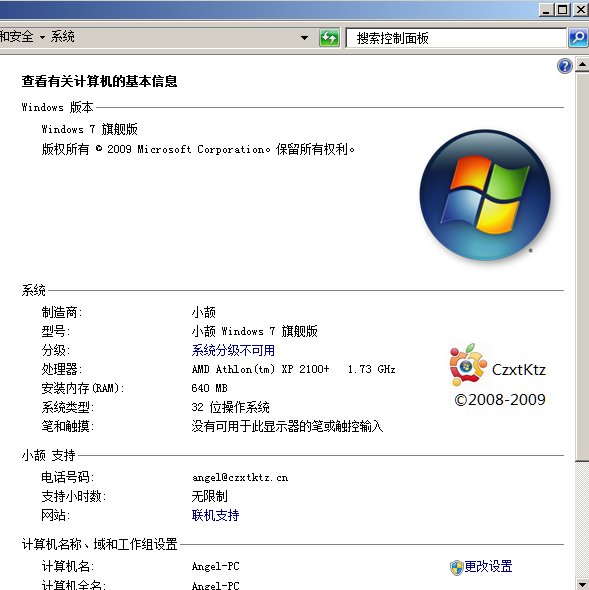Click the 更改设置 link

click(x=488, y=566)
